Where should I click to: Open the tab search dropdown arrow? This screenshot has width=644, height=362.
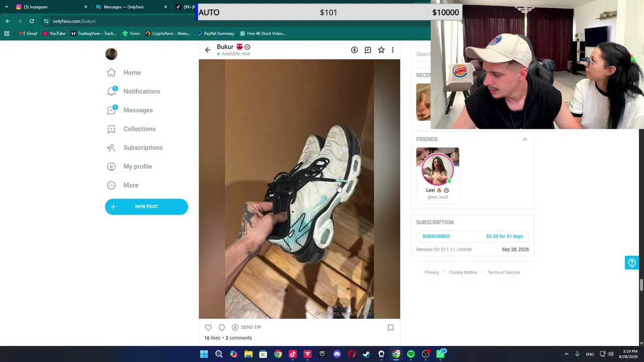pos(7,7)
